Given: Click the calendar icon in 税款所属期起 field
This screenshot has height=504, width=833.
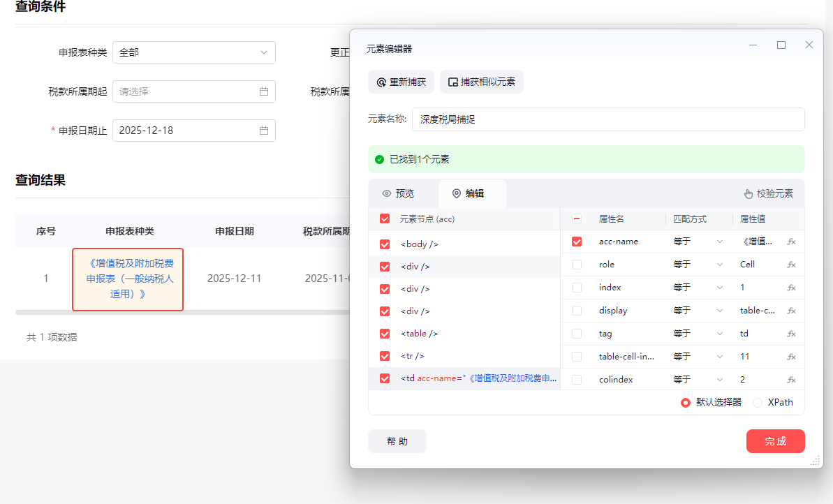Looking at the screenshot, I should pyautogui.click(x=264, y=91).
